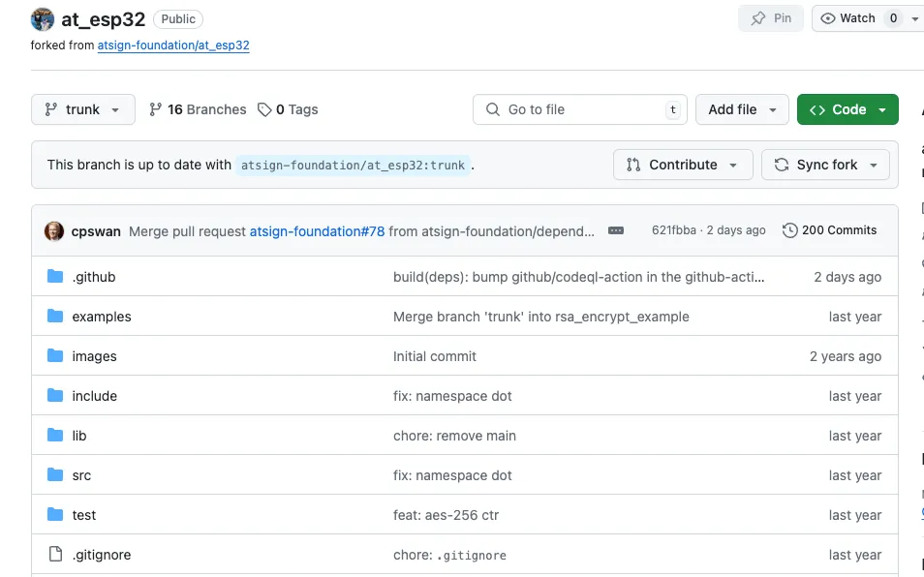The width and height of the screenshot is (924, 577).
Task: Click the .github folder icon
Action: (55, 276)
